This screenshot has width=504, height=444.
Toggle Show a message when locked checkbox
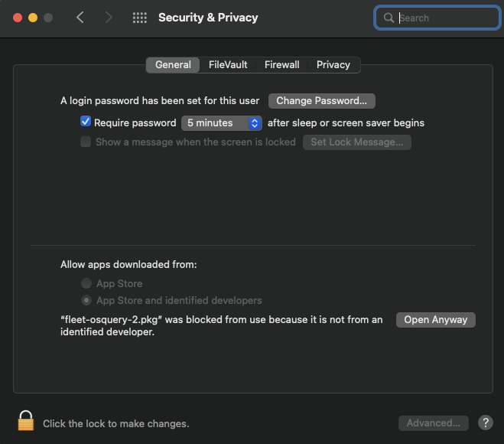click(86, 142)
